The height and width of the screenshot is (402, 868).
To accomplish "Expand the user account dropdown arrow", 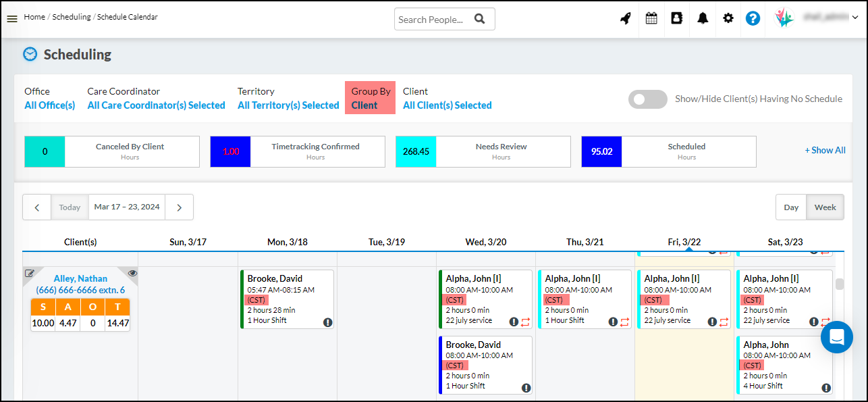I will click(x=855, y=19).
